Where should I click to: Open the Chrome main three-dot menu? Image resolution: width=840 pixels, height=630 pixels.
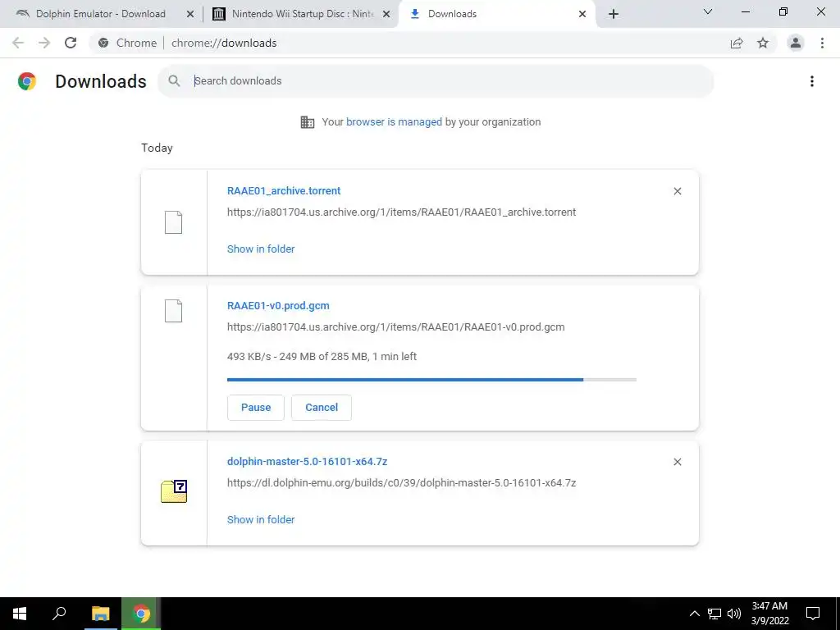click(822, 43)
